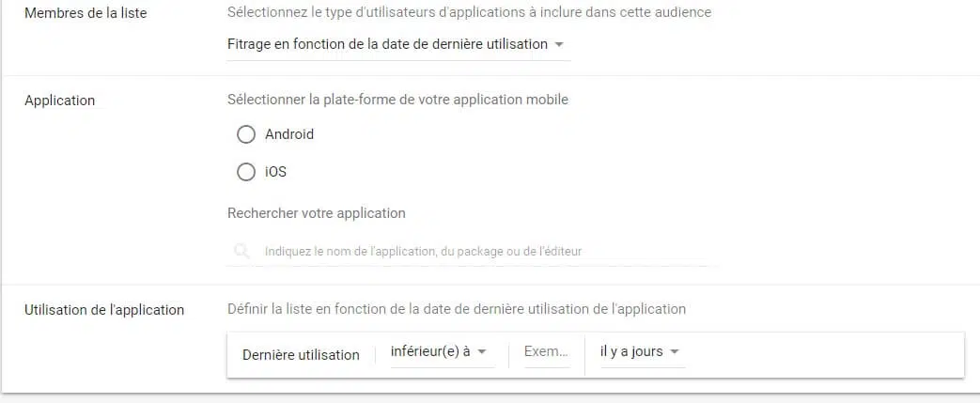Click the arrow beside the filtrage dropdown text
The width and height of the screenshot is (980, 403).
559,45
